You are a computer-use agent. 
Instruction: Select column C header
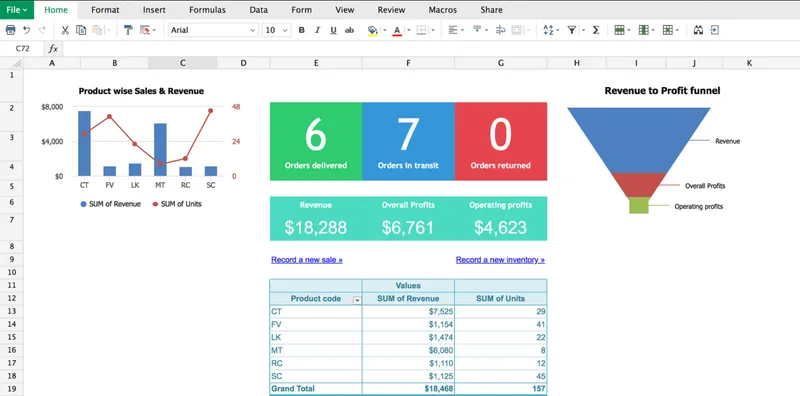(183, 63)
